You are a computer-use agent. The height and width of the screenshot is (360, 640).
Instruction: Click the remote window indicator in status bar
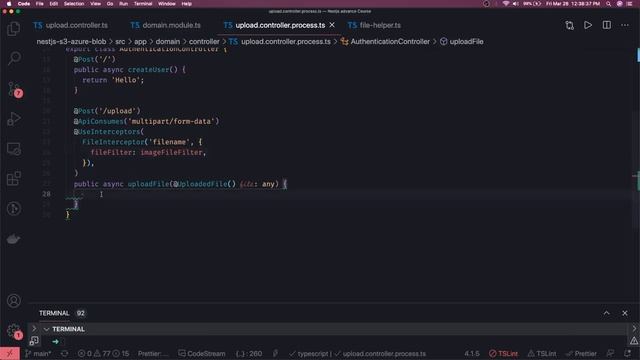pyautogui.click(x=10, y=353)
